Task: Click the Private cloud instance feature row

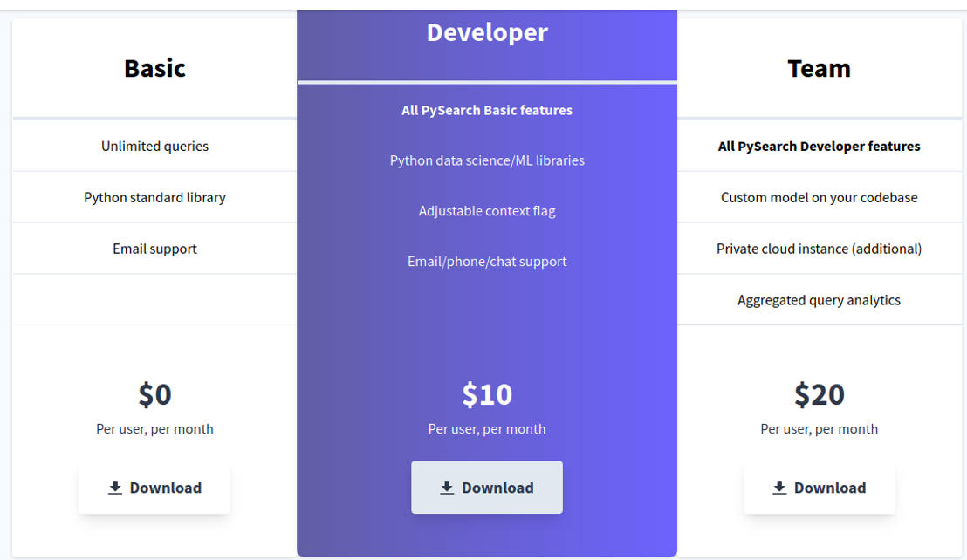Action: [819, 248]
